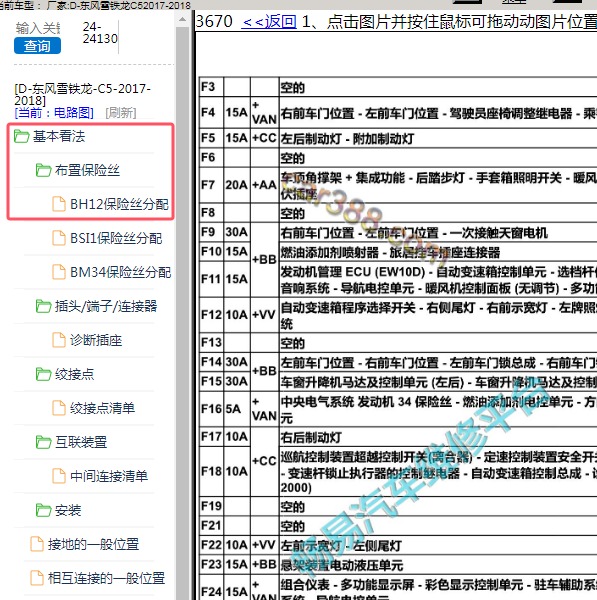
Task: Open the 基本看法 tree folder label
Action: 59,136
